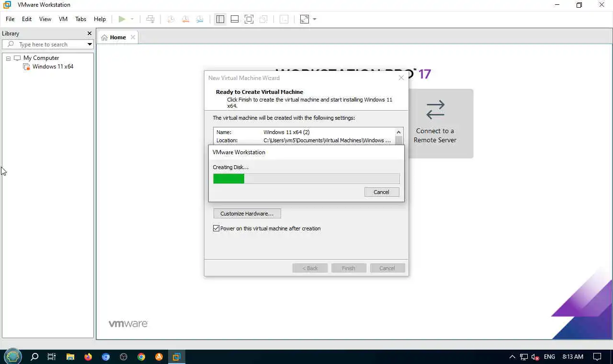Screen dimensions: 613x364
Task: Show hidden system tray icons
Action: pos(512,357)
